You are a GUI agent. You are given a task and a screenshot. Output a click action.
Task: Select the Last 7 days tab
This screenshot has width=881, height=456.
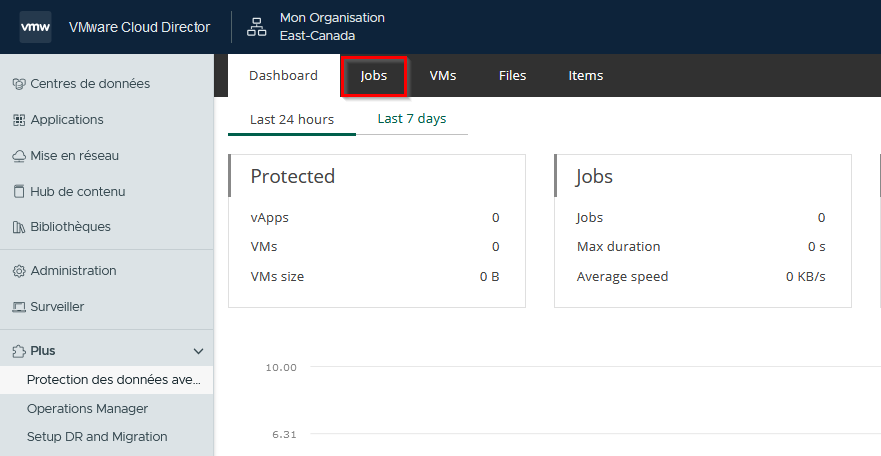coord(412,119)
